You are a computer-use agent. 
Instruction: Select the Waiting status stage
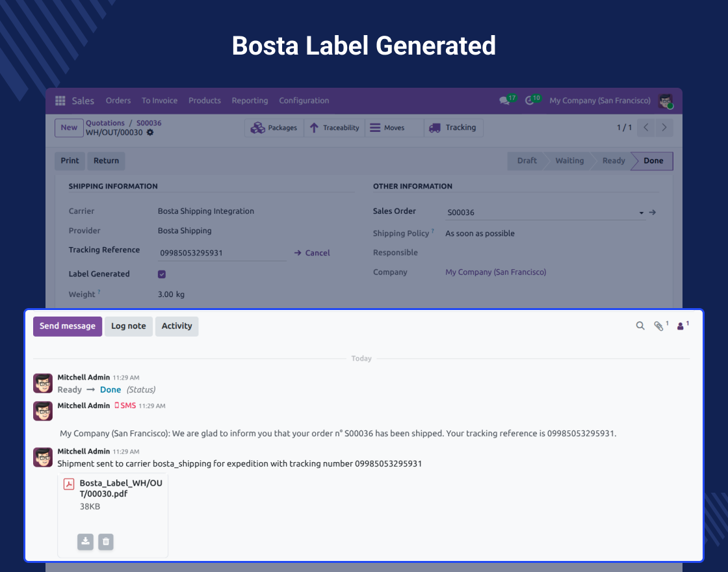pos(569,161)
